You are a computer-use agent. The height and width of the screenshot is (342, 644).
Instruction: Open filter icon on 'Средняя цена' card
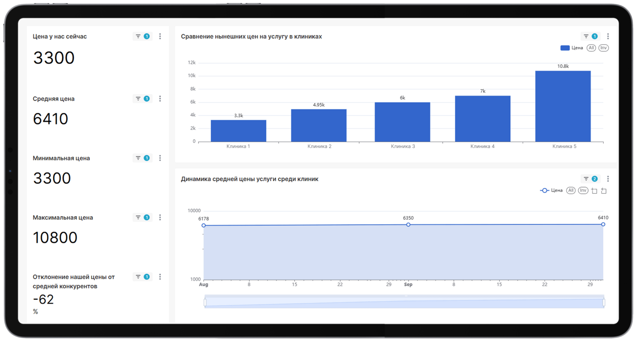138,99
